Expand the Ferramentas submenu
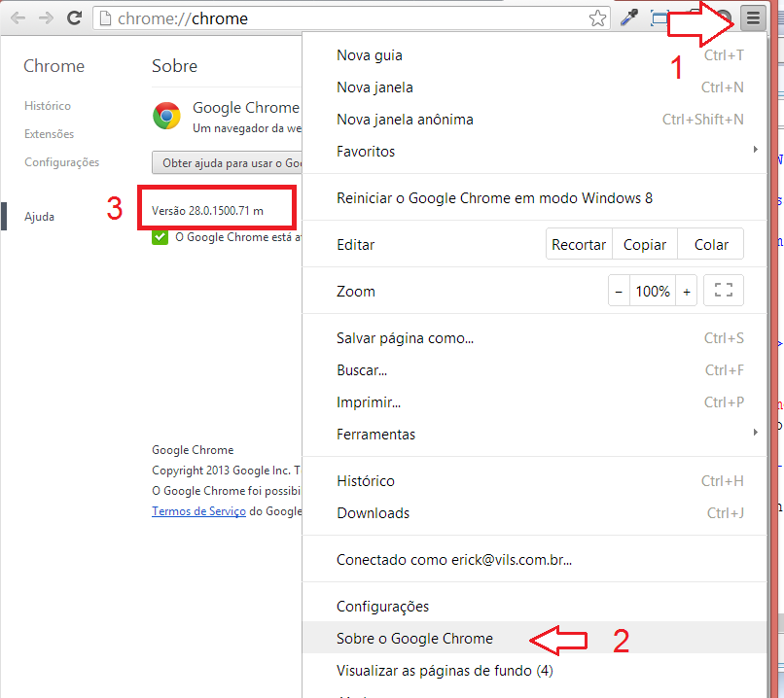Image resolution: width=784 pixels, height=698 pixels. point(534,435)
